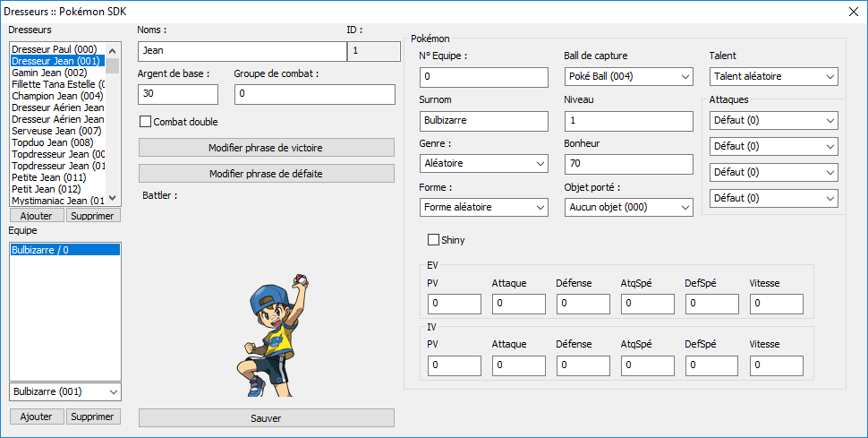
Task: Click the EV Défense field
Action: pos(583,304)
